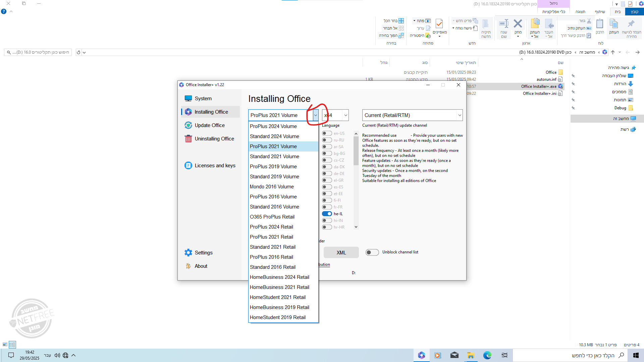Click the Pin to Quick access icon
Viewport: 644px width, 362px height.
[631, 23]
